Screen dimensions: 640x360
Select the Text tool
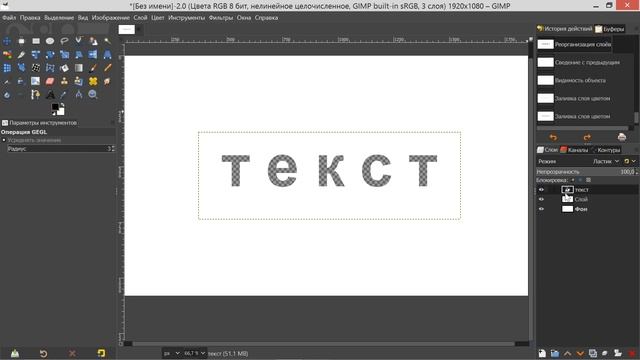tap(50, 95)
